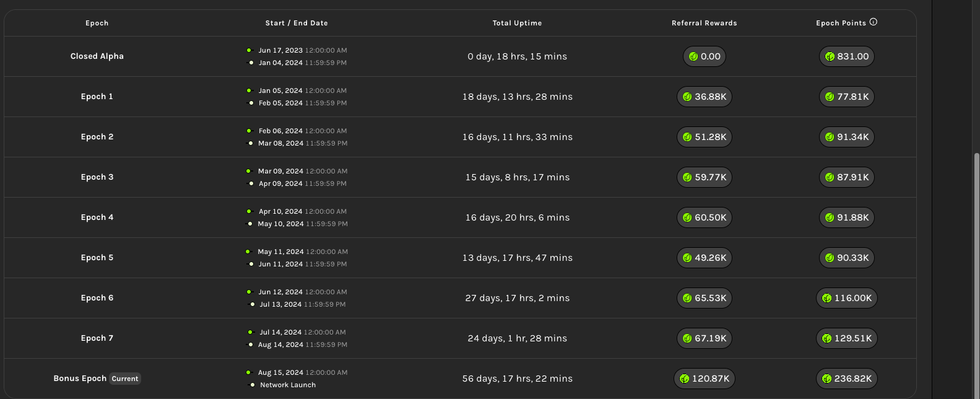Click the 67.19K referral rewards badge

tap(705, 338)
